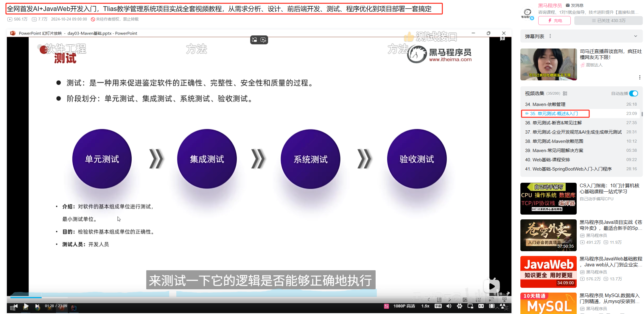Skip to the next episode in the player
The image size is (644, 314).
click(x=37, y=306)
